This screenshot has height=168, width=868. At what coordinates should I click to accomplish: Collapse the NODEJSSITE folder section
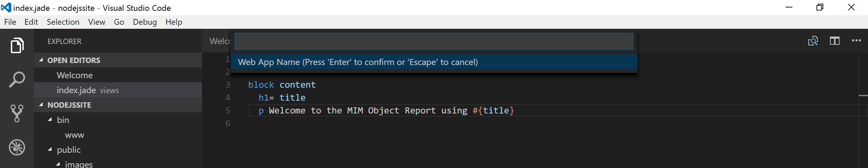pyautogui.click(x=41, y=105)
